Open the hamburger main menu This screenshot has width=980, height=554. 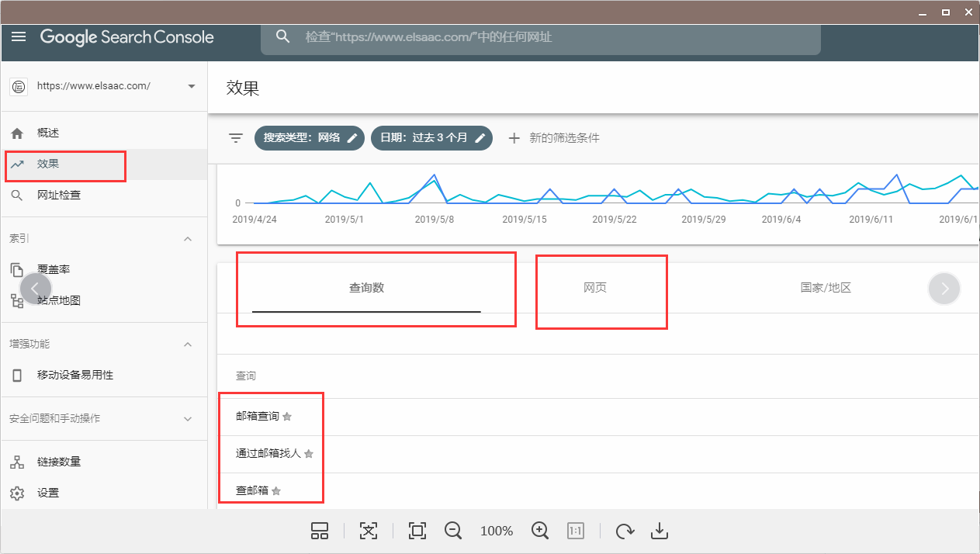(x=19, y=36)
